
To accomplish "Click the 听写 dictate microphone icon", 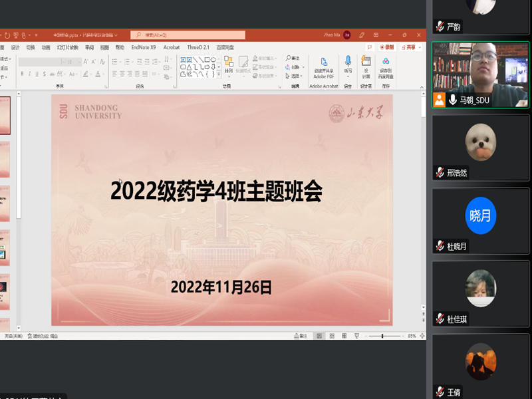I will point(348,64).
